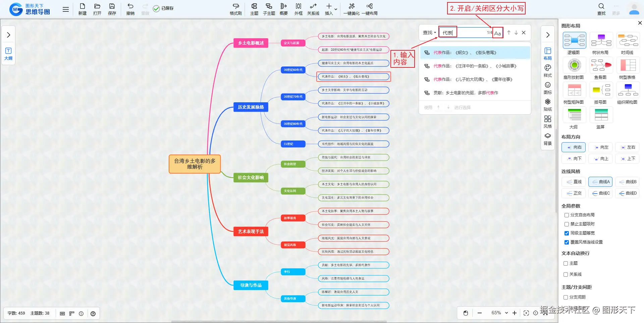This screenshot has width=644, height=323.
Task: Enable 分支间距 checkbox
Action: (566, 297)
